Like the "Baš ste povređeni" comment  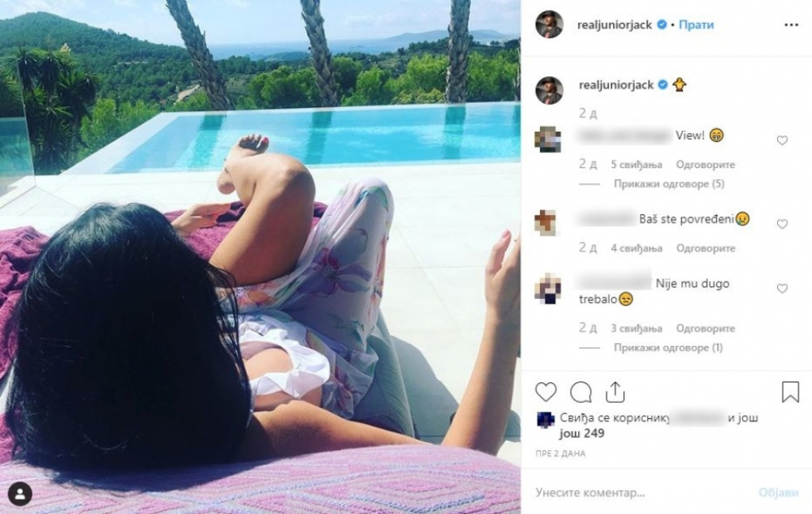coord(782,224)
